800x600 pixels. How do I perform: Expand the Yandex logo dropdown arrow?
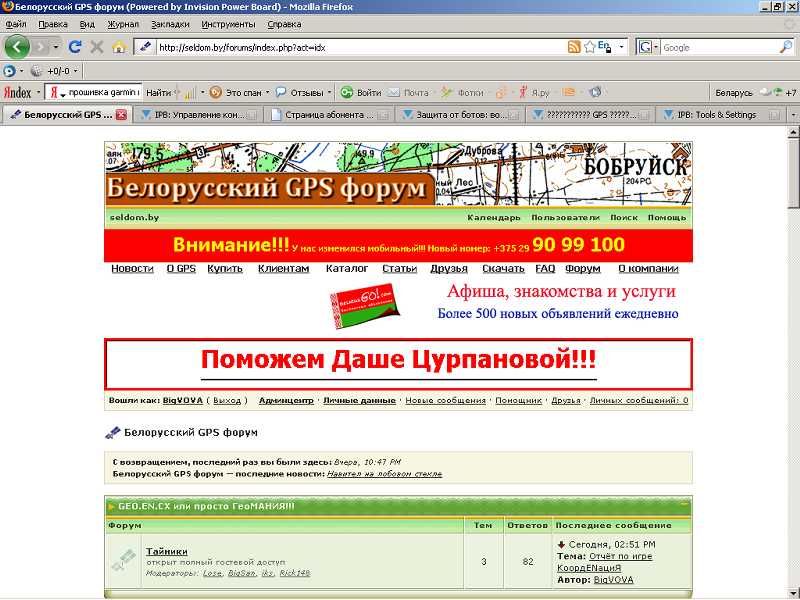38,92
